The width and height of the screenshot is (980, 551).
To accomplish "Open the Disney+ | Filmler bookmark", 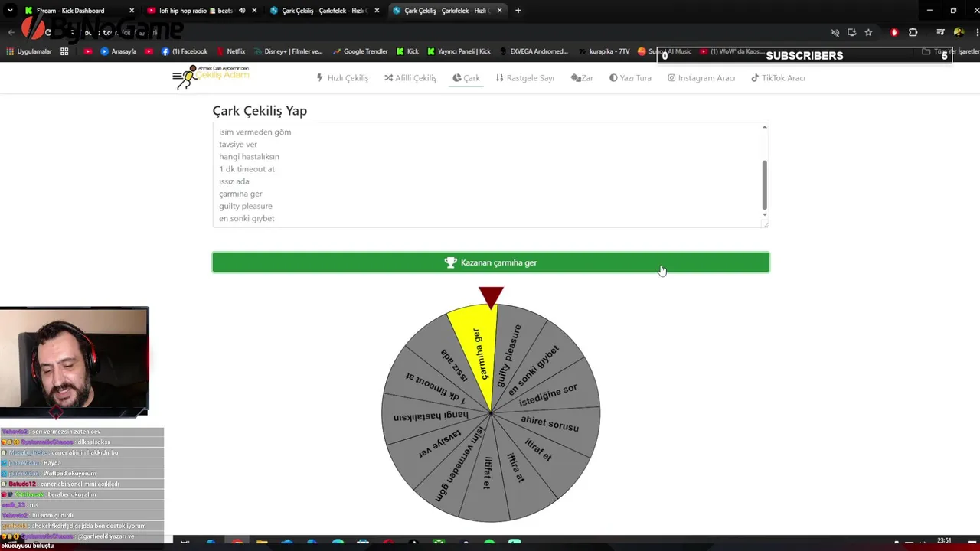I will click(288, 51).
